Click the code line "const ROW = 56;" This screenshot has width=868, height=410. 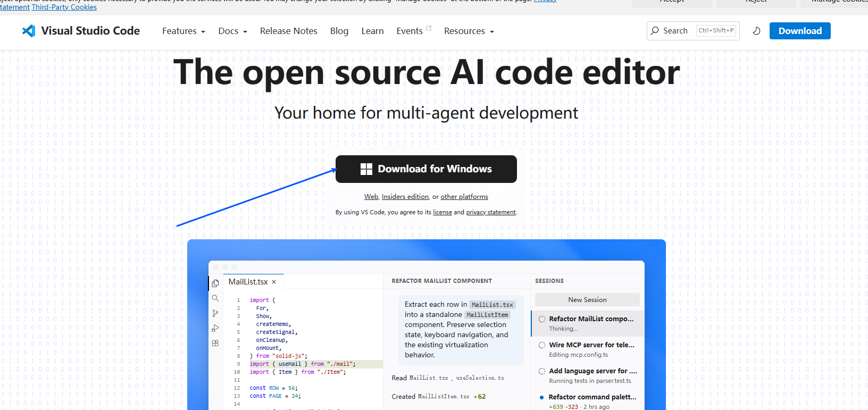click(x=274, y=388)
